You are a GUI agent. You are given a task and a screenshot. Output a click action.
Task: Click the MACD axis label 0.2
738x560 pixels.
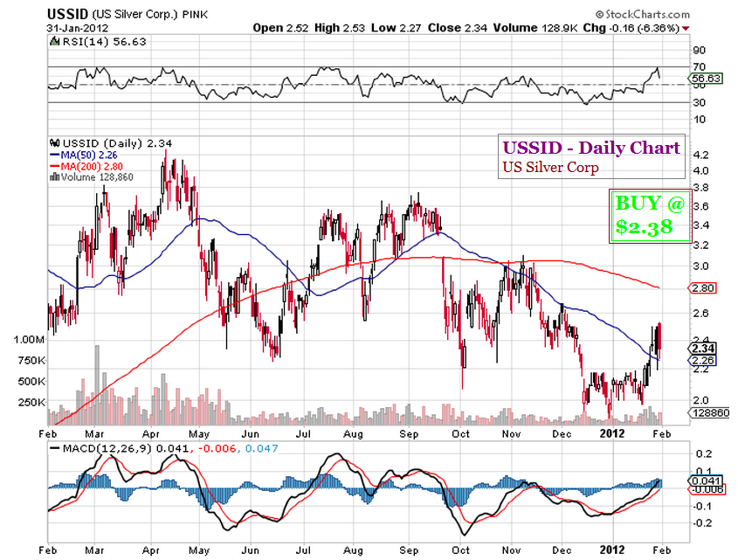(703, 454)
